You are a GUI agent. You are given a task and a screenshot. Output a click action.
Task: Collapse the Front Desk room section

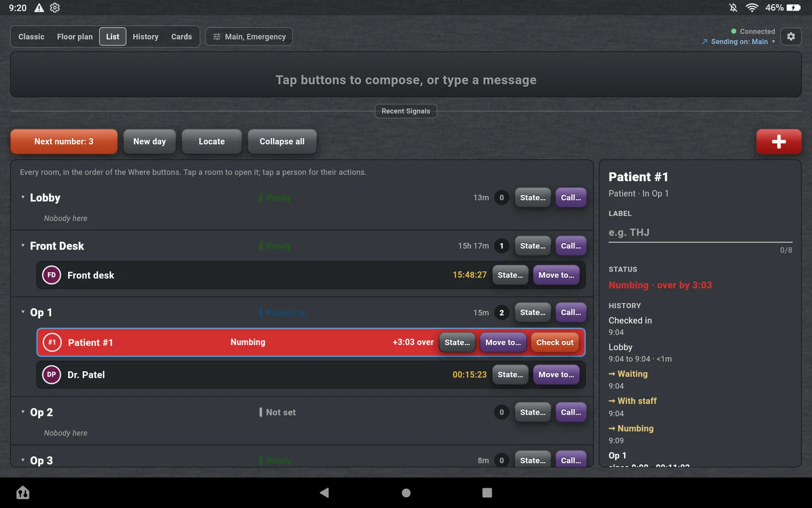click(23, 245)
